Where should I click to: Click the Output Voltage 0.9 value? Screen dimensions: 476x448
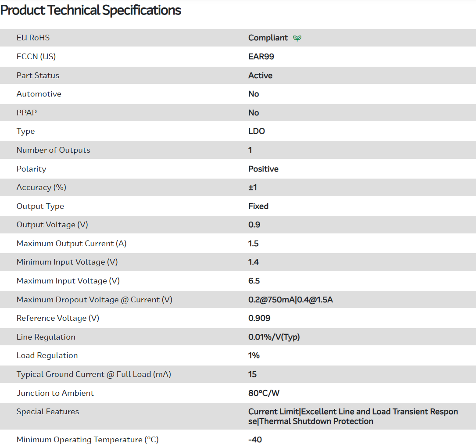(x=254, y=225)
